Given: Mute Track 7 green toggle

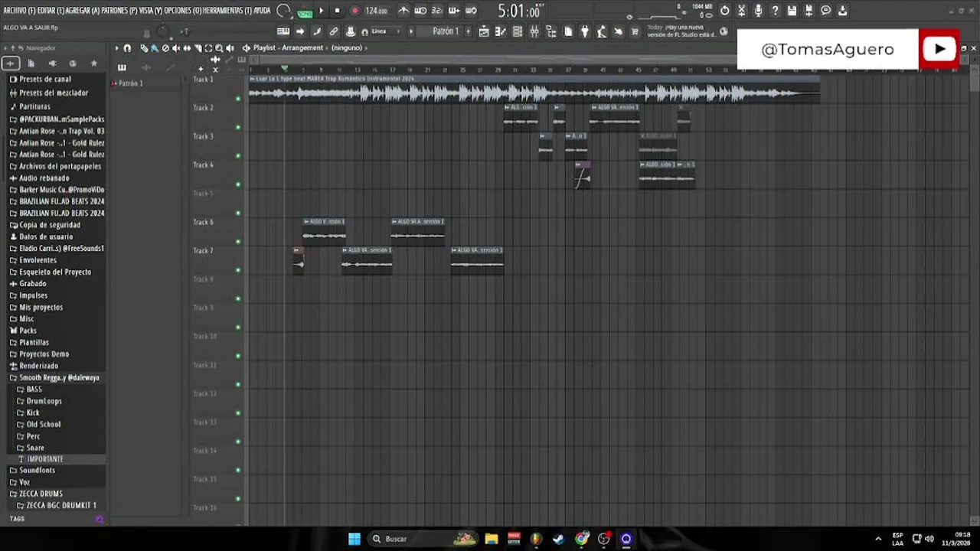Looking at the screenshot, I should click(238, 270).
